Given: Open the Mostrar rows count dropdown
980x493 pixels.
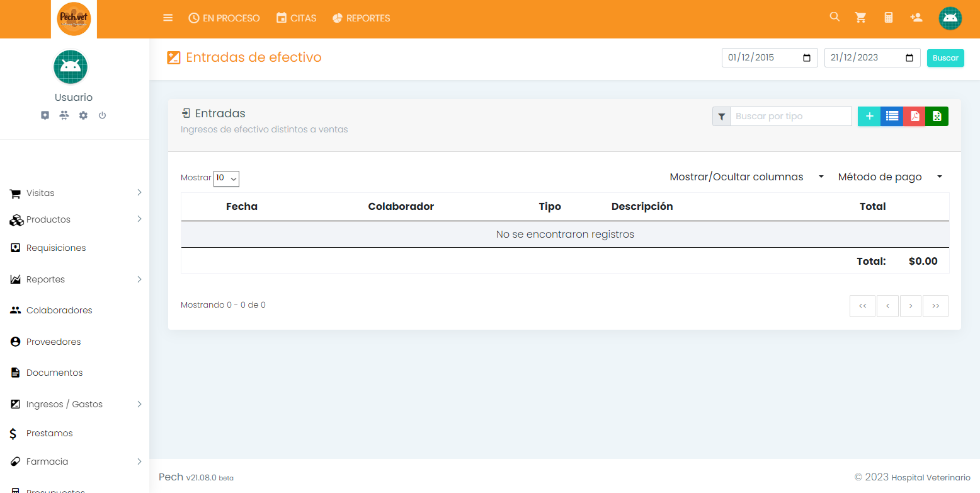Looking at the screenshot, I should click(226, 178).
